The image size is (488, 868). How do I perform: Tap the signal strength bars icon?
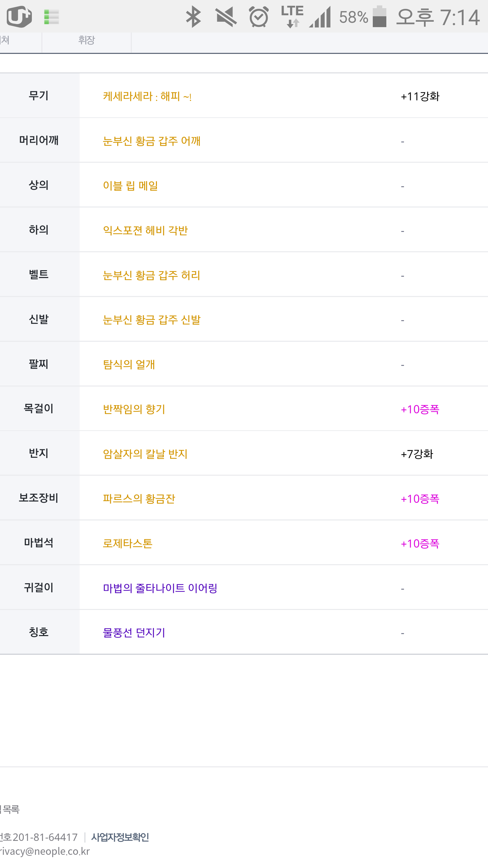321,17
